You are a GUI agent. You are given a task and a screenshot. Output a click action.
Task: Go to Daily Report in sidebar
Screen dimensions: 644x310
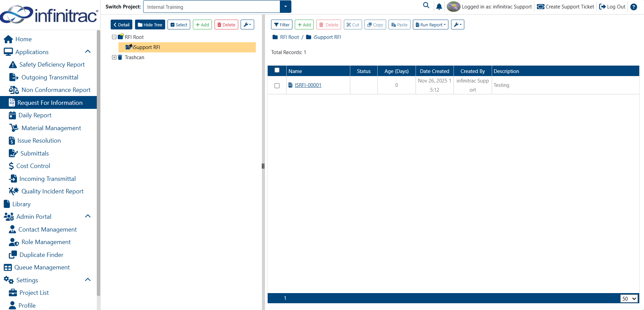pos(35,115)
